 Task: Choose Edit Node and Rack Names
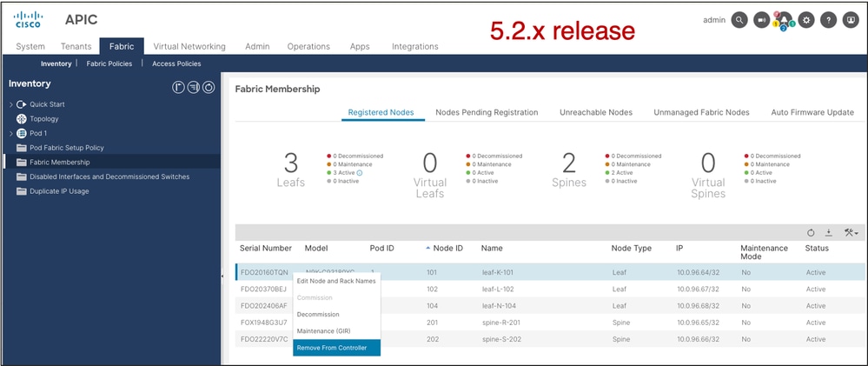pos(336,281)
